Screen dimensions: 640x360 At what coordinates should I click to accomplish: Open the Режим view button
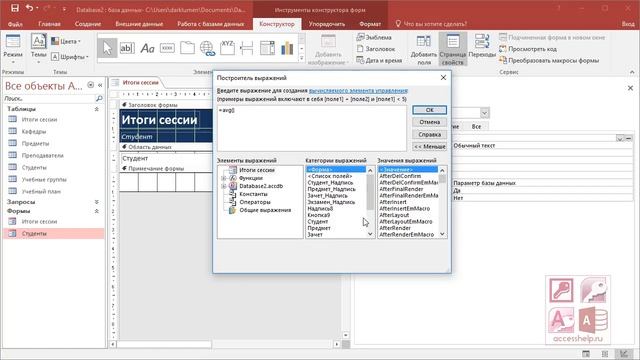click(13, 49)
